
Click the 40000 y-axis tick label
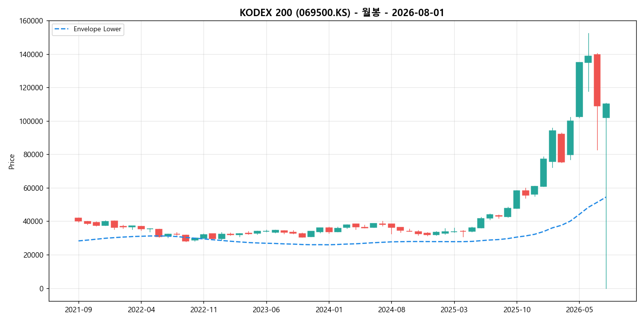pos(32,221)
